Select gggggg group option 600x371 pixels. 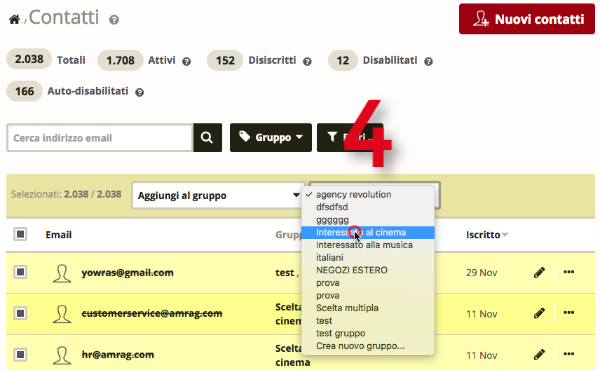[332, 220]
